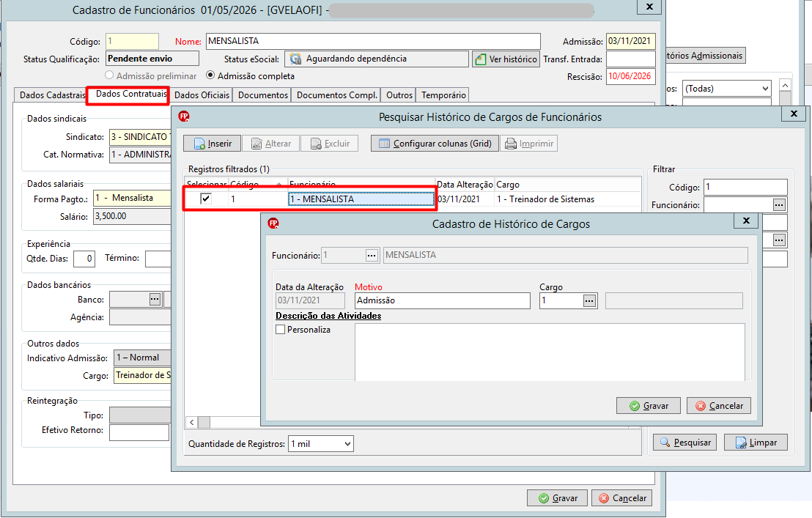Click Limpar button in filter panel
Screen dimensions: 812x518
click(756, 443)
